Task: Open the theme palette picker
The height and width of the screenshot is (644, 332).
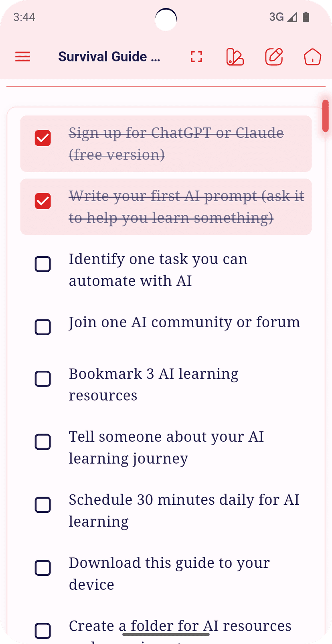Action: point(235,57)
